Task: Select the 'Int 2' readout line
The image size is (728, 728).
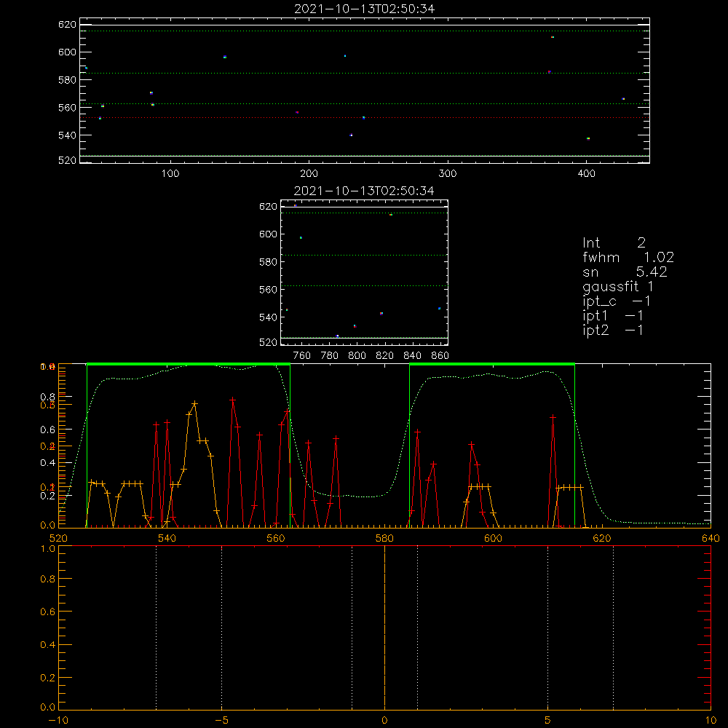Action: point(614,243)
